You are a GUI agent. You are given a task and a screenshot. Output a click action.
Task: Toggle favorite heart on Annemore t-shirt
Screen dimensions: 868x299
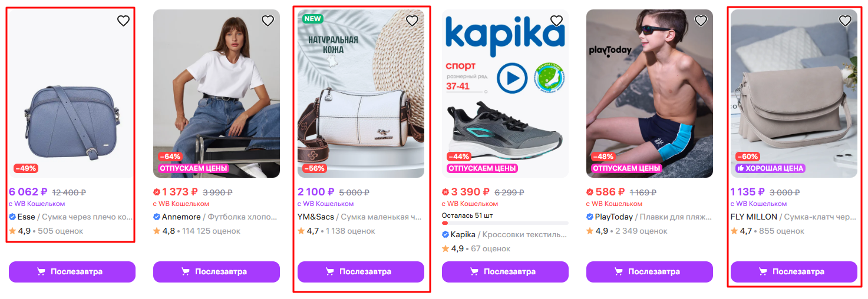click(x=268, y=21)
